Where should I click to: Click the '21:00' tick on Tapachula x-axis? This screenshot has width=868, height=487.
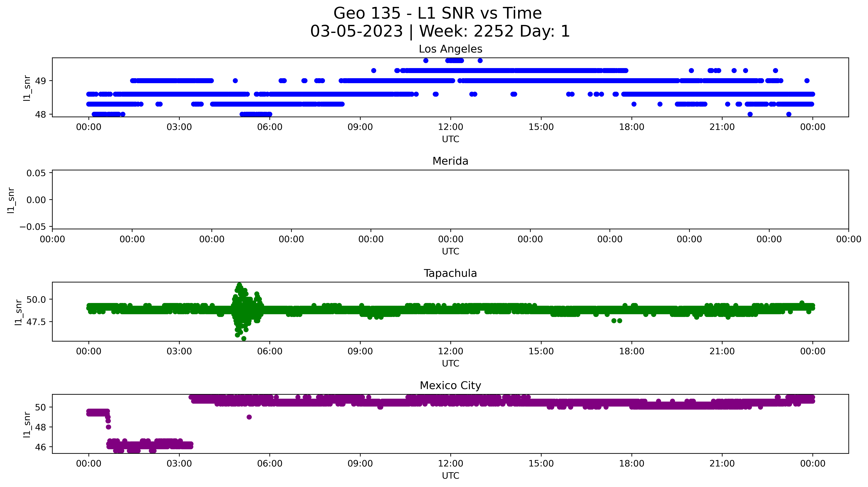tap(722, 351)
